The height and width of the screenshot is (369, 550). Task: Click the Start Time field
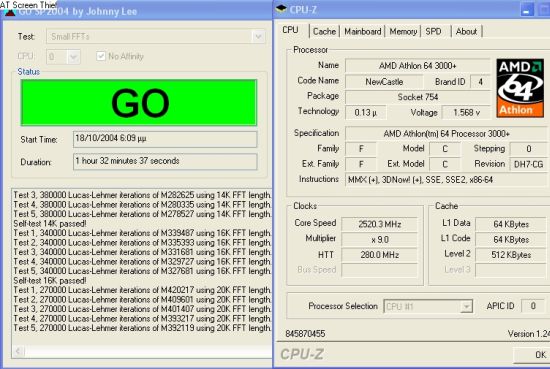tap(165, 139)
